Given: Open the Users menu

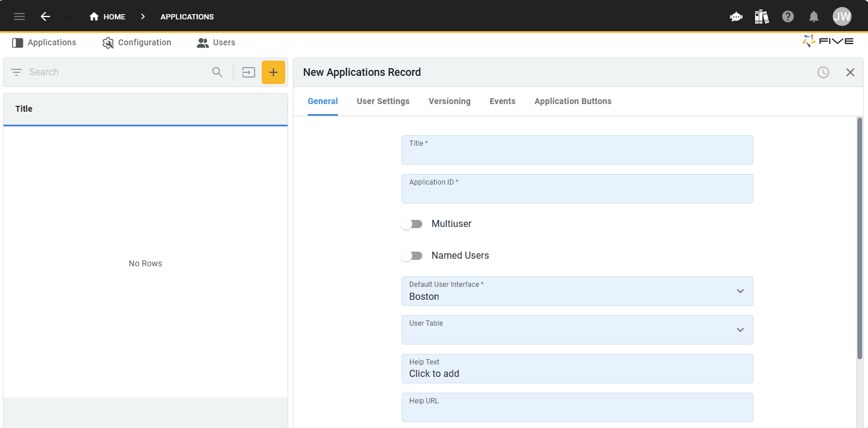Looking at the screenshot, I should [x=216, y=42].
